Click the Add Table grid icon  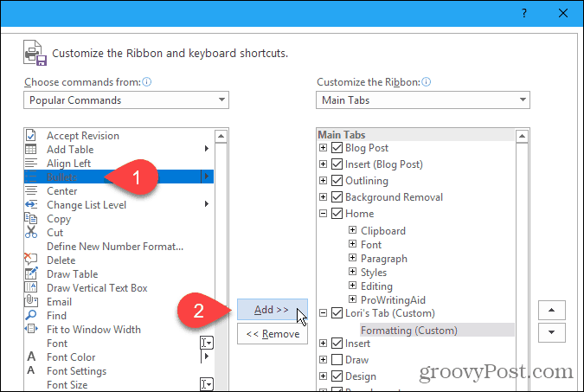[31, 150]
